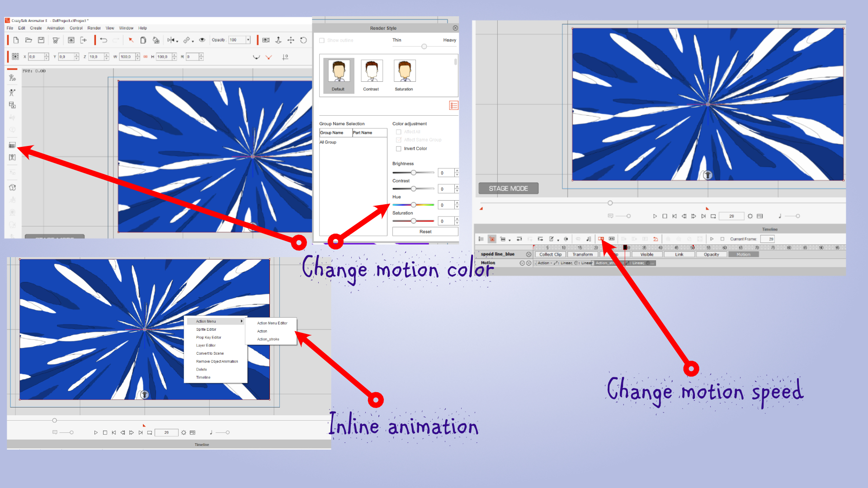This screenshot has height=488, width=868.
Task: Tick the Affect All checkbox
Action: (x=399, y=132)
